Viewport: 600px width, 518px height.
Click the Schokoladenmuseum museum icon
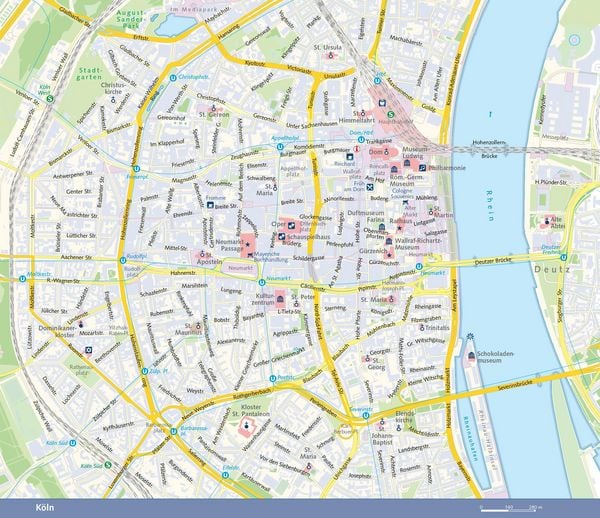[x=471, y=355]
